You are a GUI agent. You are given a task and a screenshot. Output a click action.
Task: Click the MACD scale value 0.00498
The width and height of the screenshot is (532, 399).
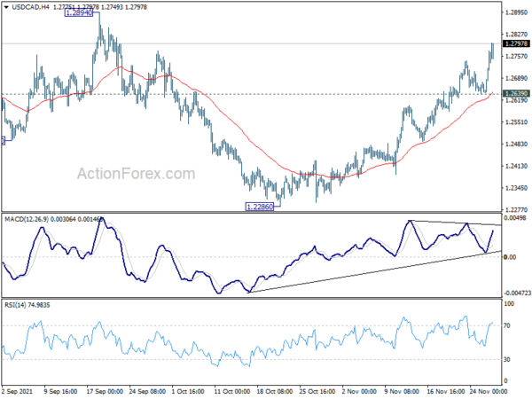(x=515, y=218)
